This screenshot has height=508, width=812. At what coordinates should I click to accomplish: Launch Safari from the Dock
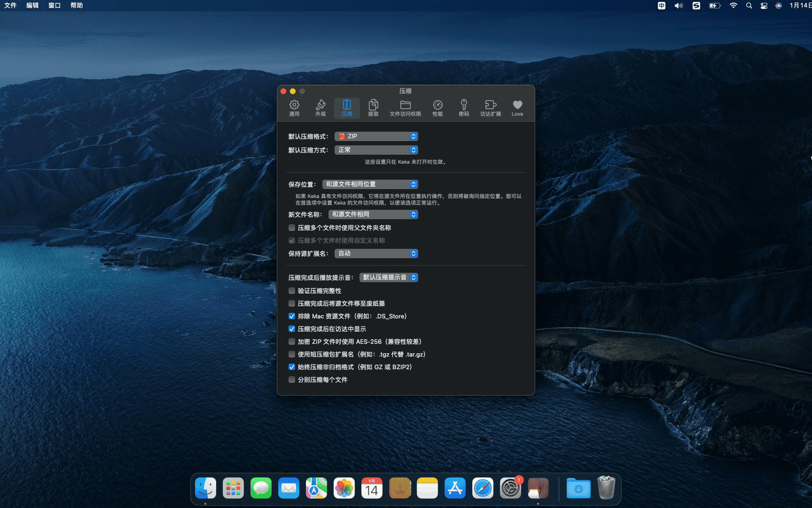click(x=483, y=488)
